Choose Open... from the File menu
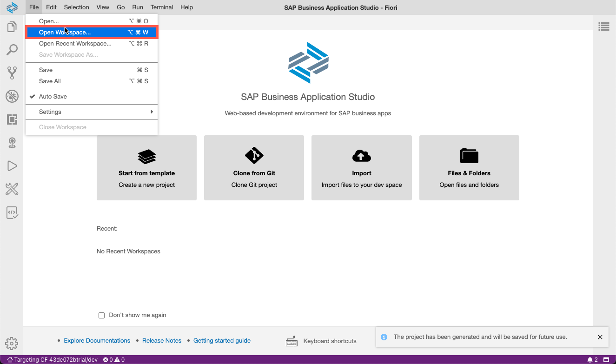 [x=92, y=21]
